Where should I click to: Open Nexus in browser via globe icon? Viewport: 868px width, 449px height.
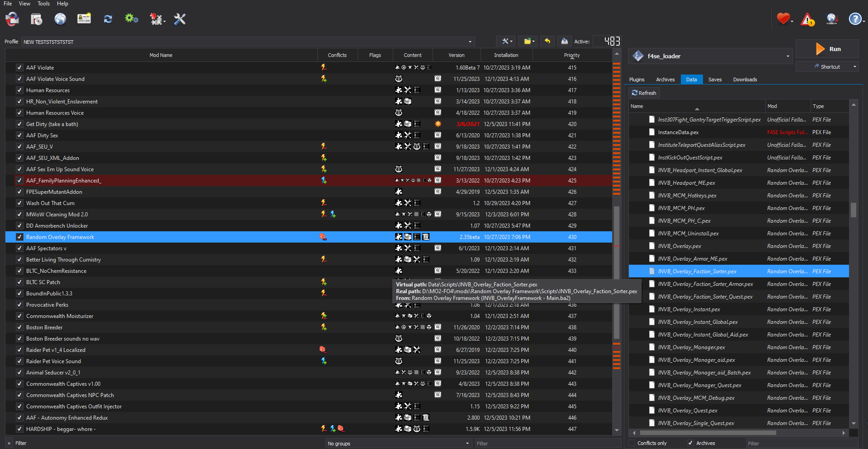60,19
